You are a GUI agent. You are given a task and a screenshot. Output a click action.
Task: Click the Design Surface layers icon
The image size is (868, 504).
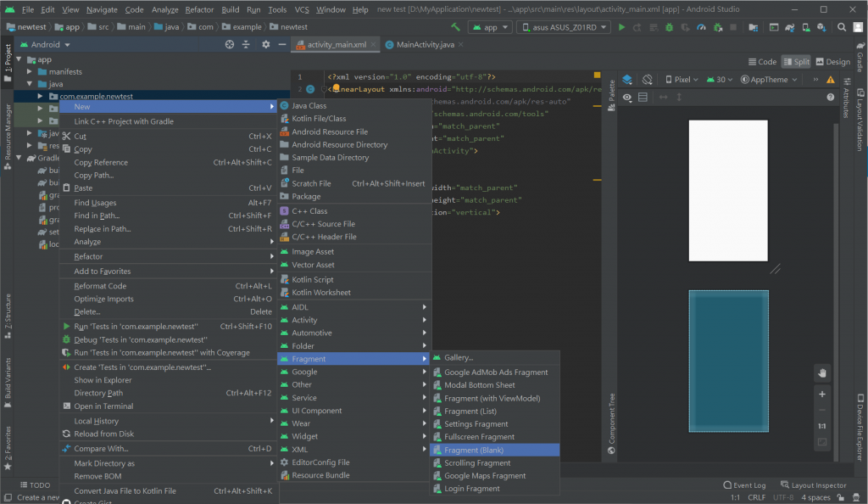[627, 80]
